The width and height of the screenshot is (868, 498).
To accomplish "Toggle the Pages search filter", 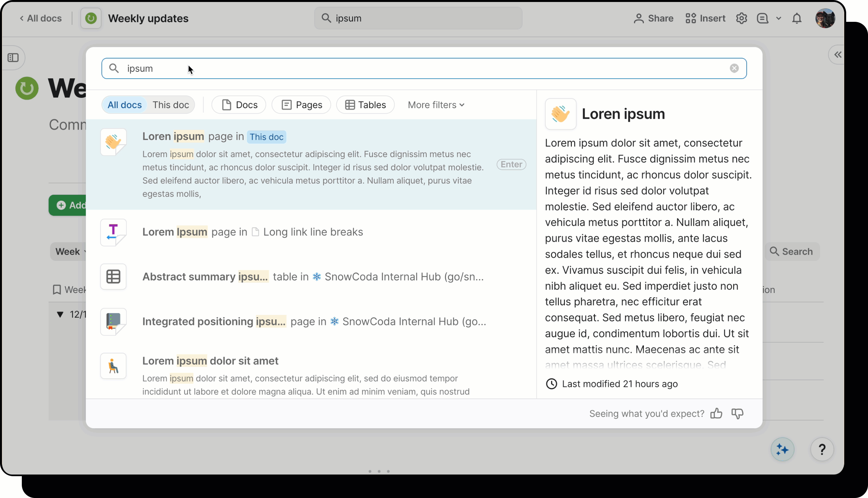I will (x=301, y=105).
